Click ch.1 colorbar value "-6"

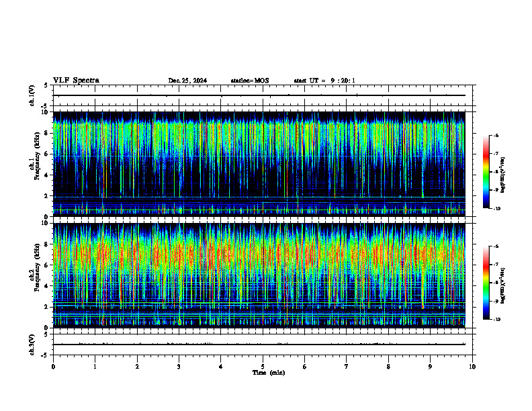496,135
